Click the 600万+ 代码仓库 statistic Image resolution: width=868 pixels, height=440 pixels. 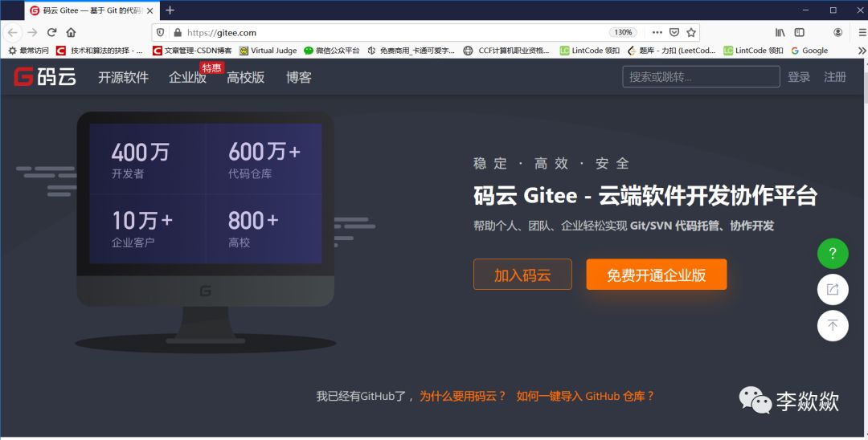pyautogui.click(x=264, y=161)
